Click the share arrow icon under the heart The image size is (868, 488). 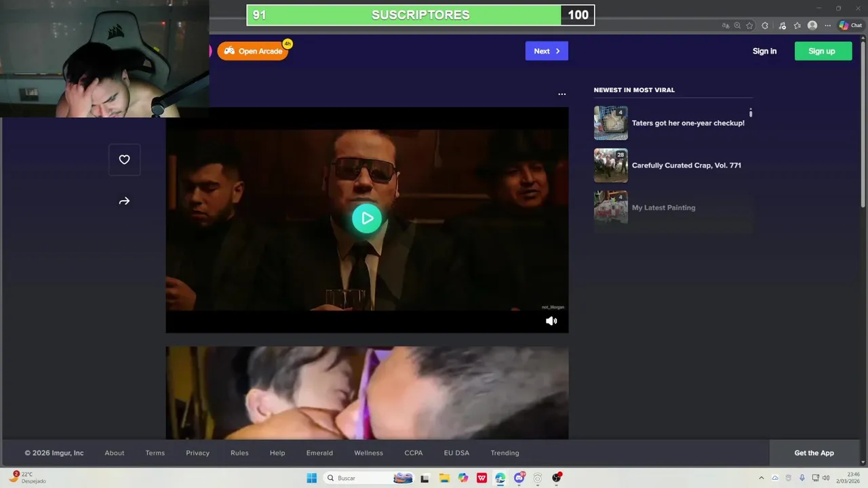click(124, 201)
